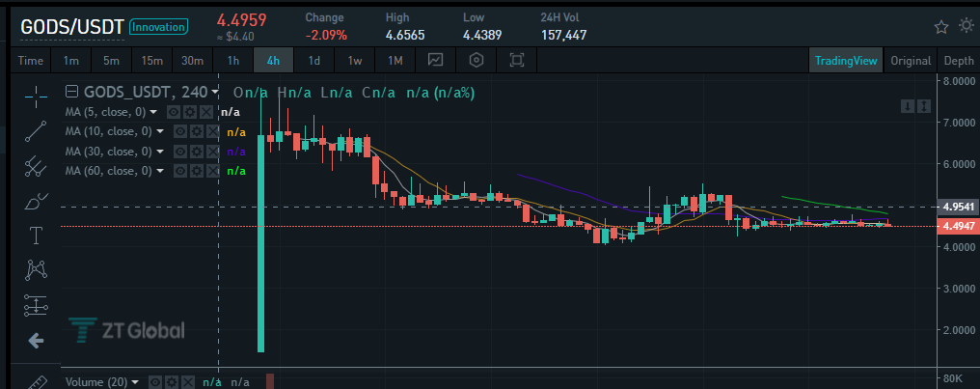Switch to Depth chart

coord(959,61)
